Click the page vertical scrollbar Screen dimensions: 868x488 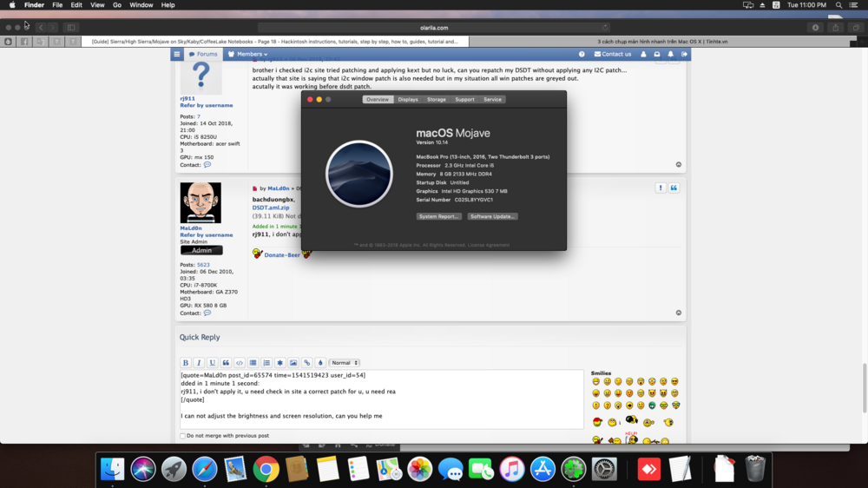click(x=865, y=388)
